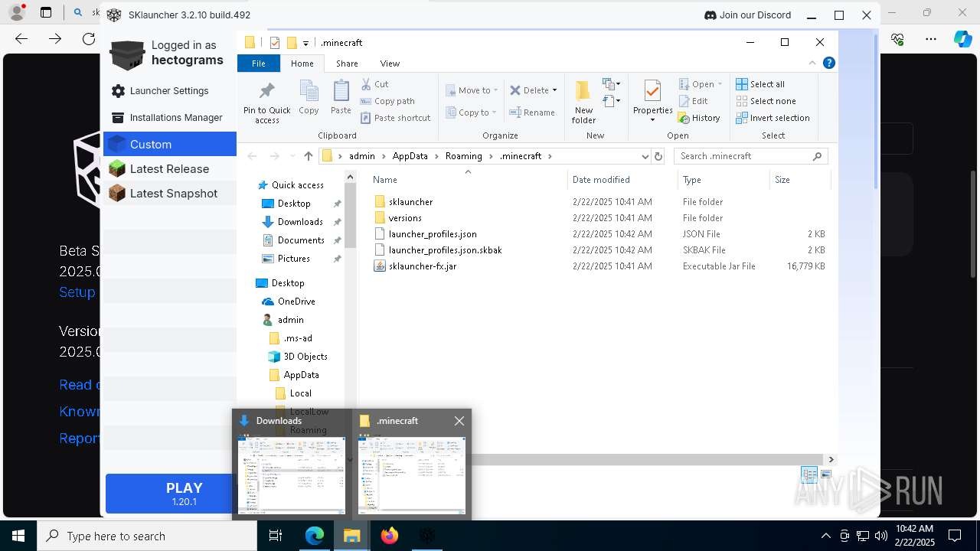This screenshot has width=980, height=551.
Task: Select the Custom installation entry
Action: [x=169, y=144]
